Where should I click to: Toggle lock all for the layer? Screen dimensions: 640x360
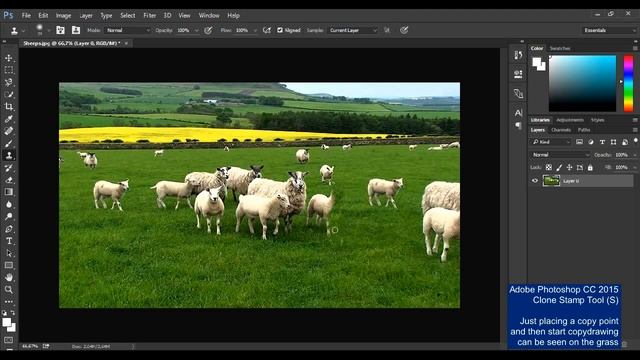tap(590, 167)
